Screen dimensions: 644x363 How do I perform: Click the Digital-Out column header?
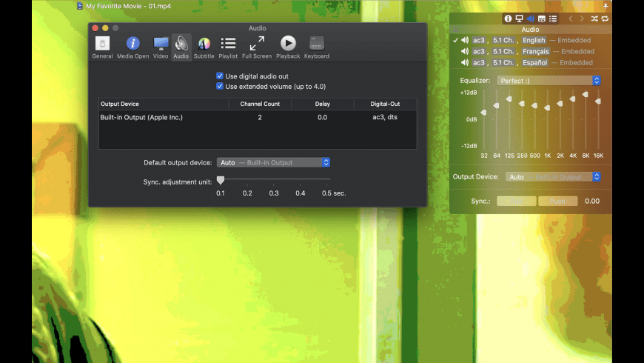coord(385,104)
